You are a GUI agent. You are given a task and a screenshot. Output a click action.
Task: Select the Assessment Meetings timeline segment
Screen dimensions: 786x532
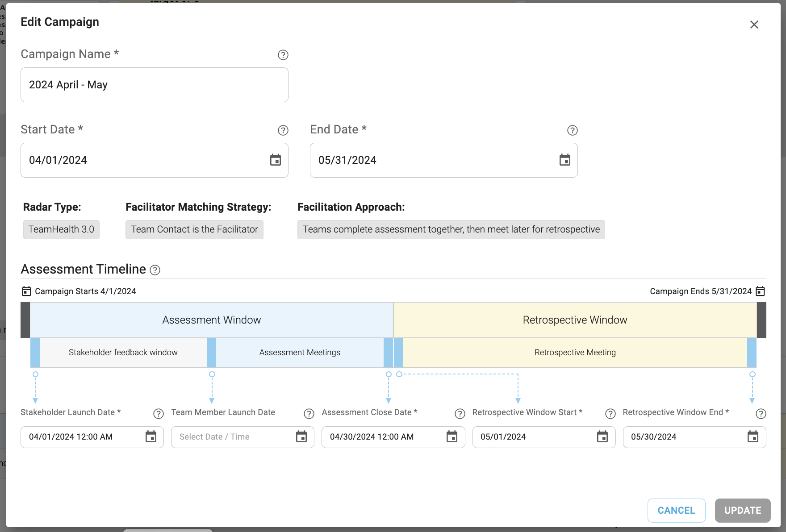coord(300,353)
